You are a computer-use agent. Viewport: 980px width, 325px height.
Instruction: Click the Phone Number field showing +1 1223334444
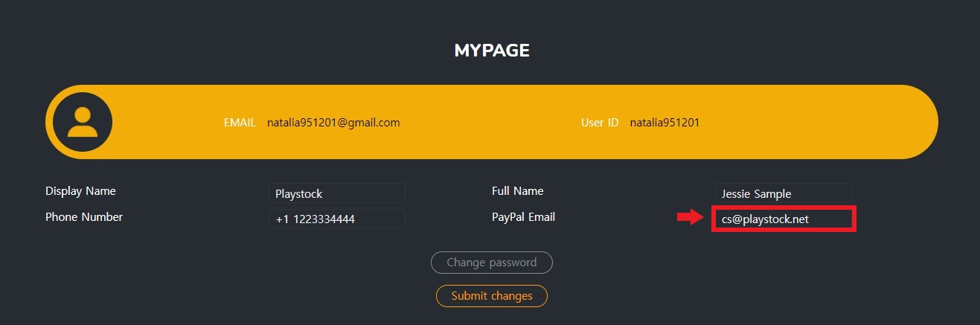point(337,219)
